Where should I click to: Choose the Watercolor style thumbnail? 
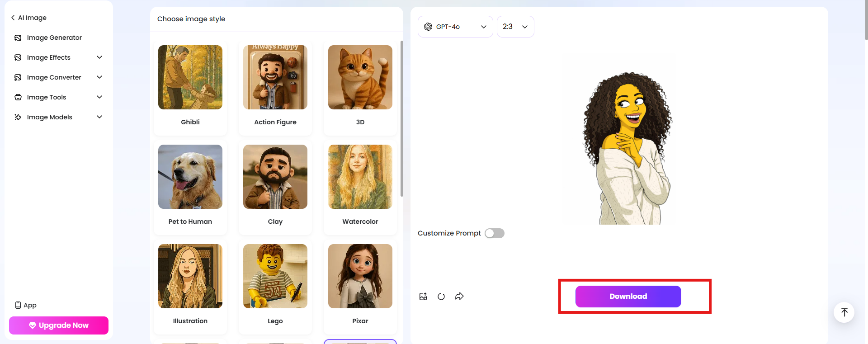click(360, 177)
